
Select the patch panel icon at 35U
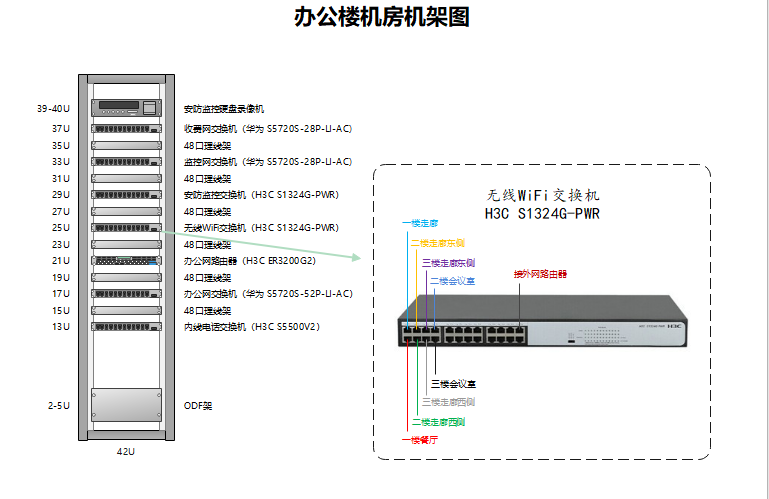point(127,145)
